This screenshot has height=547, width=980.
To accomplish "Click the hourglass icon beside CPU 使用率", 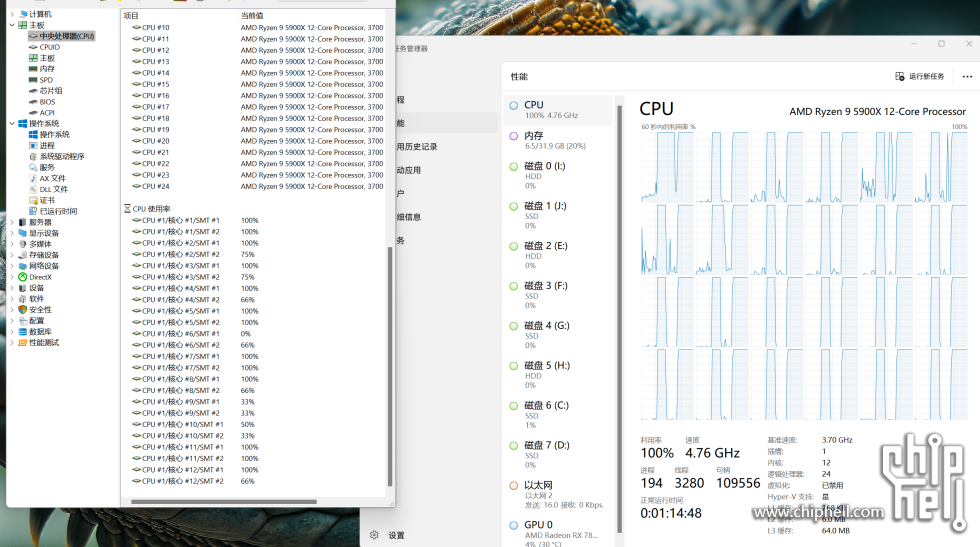I will coord(127,209).
